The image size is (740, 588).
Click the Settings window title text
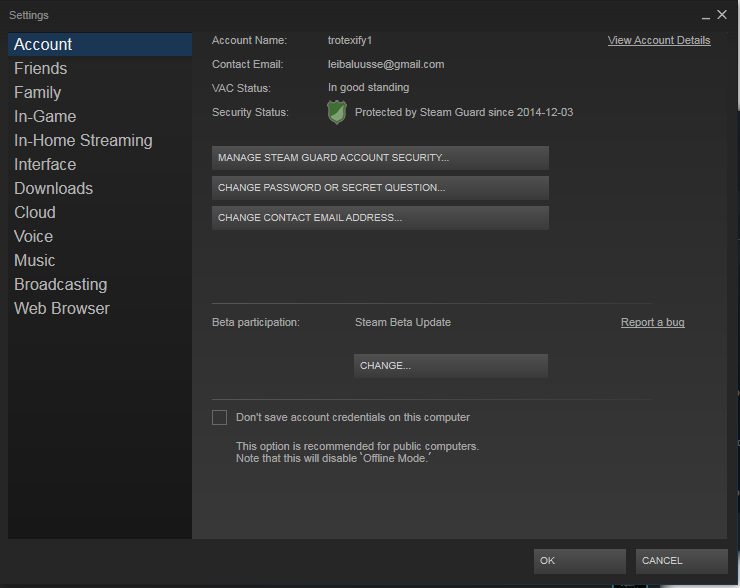point(29,15)
